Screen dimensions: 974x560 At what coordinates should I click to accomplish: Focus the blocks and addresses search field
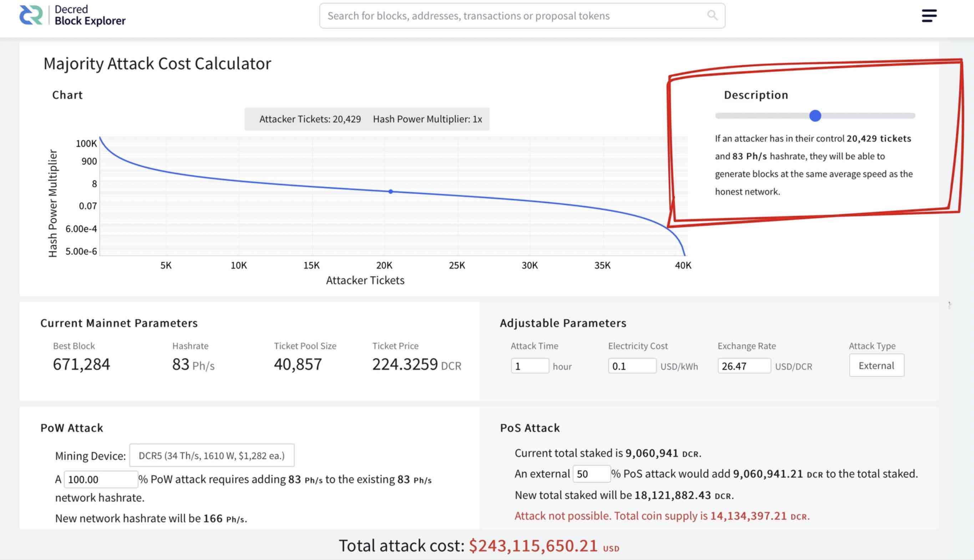(x=522, y=16)
